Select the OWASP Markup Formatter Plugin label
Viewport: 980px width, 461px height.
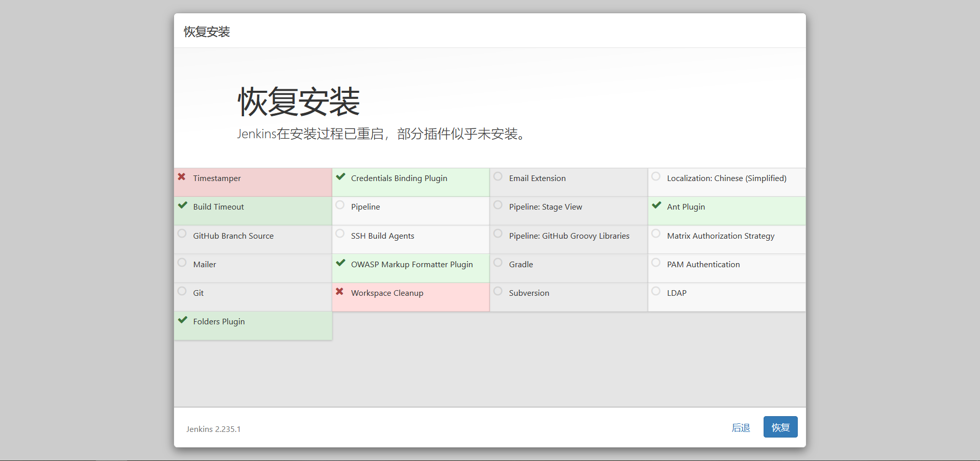[412, 264]
